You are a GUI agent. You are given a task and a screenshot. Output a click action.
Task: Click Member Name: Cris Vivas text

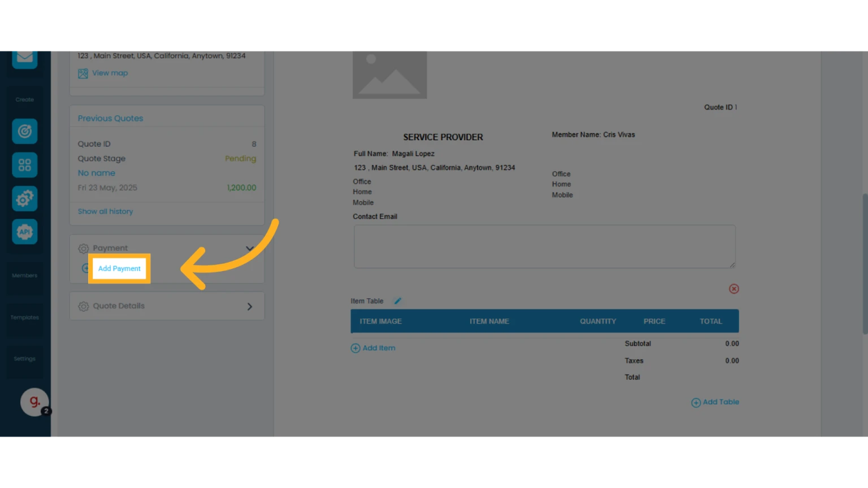pos(593,134)
